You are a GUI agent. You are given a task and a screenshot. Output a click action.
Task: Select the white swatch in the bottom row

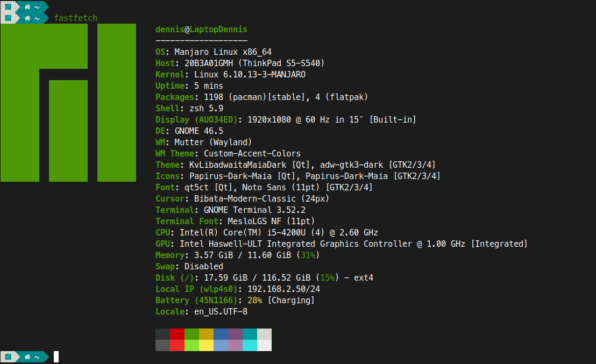tap(264, 345)
